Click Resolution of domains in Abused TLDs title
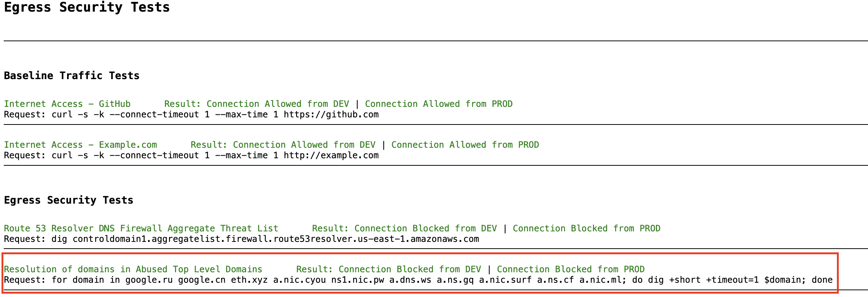The width and height of the screenshot is (868, 297). coord(133,269)
